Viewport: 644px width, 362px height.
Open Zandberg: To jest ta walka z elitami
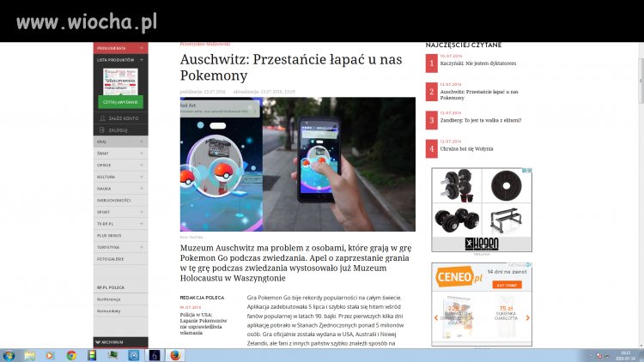coord(481,120)
